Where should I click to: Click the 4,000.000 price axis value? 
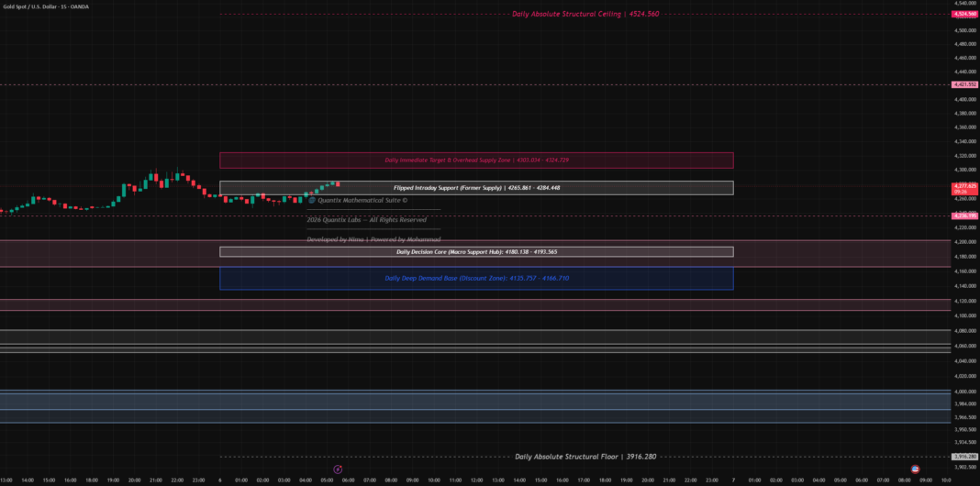(965, 392)
